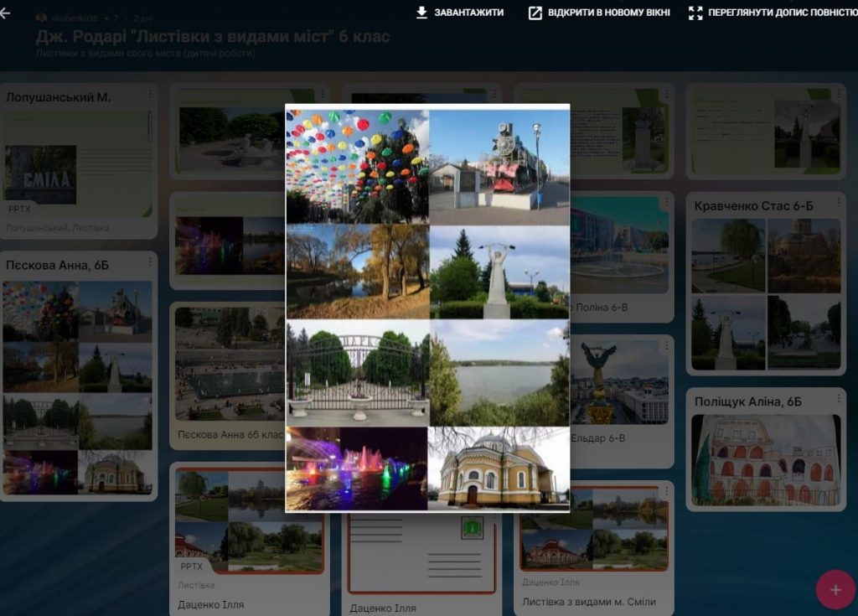Select autumn trees pond photo in lightbox
Image resolution: width=858 pixels, height=616 pixels.
(x=358, y=272)
